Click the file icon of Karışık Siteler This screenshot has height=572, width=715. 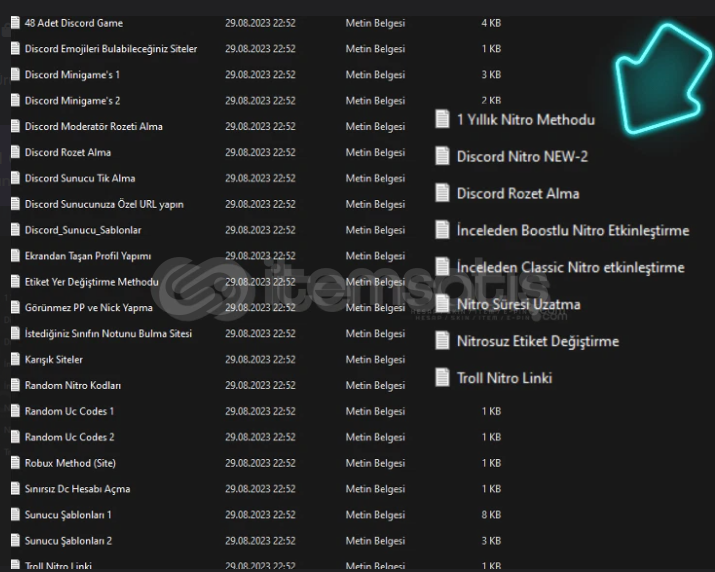coord(15,359)
